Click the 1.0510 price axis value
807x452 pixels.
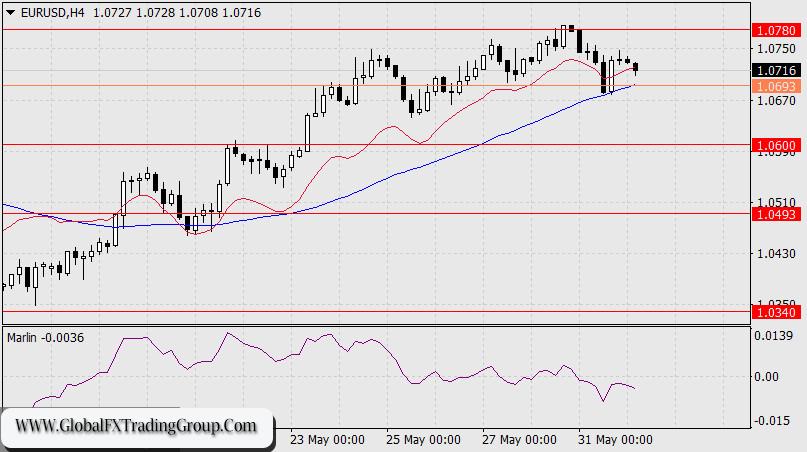tap(776, 202)
